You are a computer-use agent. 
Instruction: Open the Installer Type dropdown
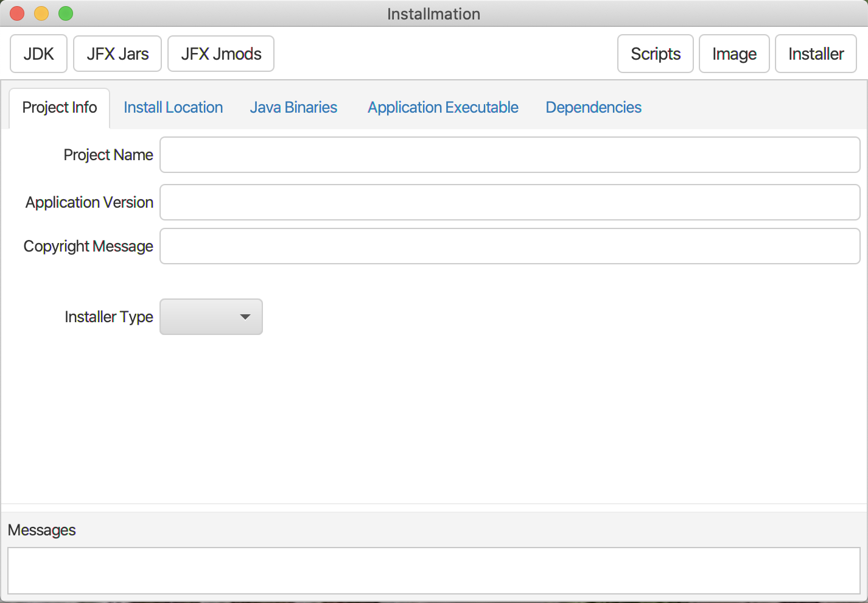pos(211,317)
